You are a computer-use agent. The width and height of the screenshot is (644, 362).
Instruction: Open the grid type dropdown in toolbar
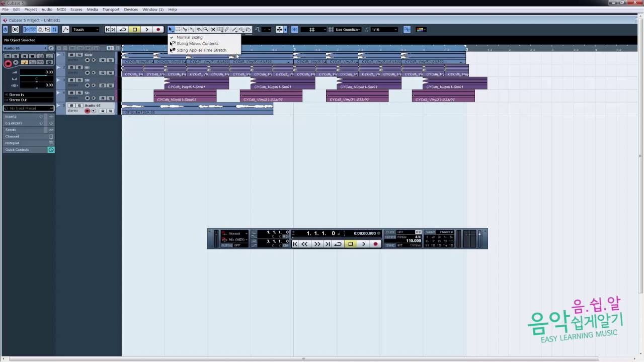(313, 30)
